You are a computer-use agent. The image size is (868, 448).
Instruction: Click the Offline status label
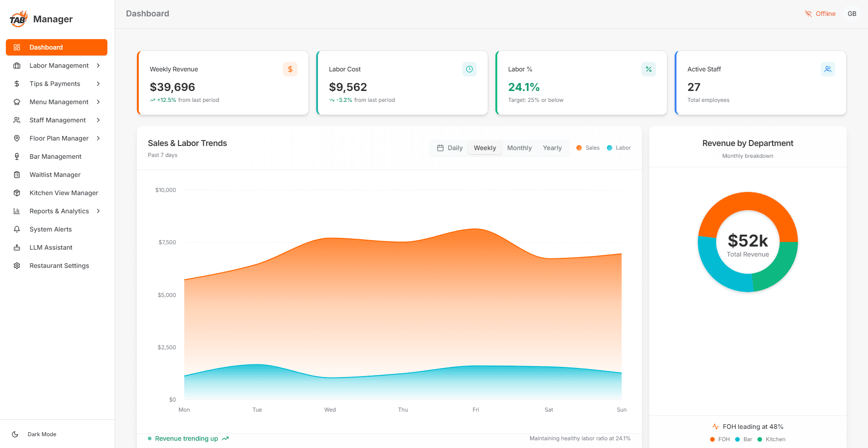click(x=825, y=14)
